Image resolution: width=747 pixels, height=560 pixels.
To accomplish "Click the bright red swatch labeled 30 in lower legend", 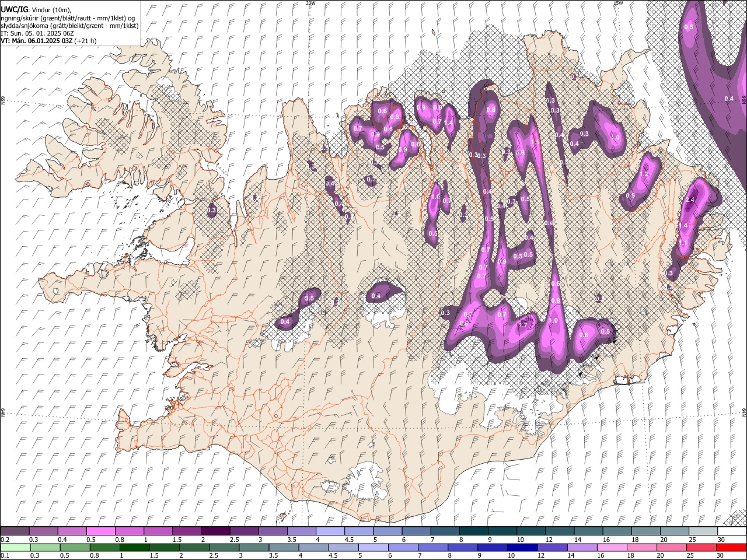I will click(x=731, y=547).
